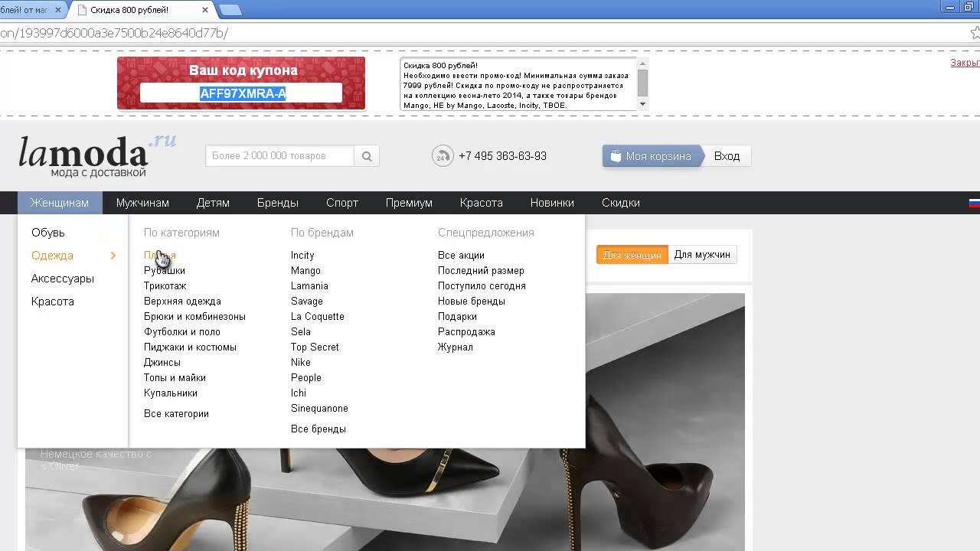Screen dimensions: 980x551
Task: Open Sinequanone brand
Action: click(319, 409)
